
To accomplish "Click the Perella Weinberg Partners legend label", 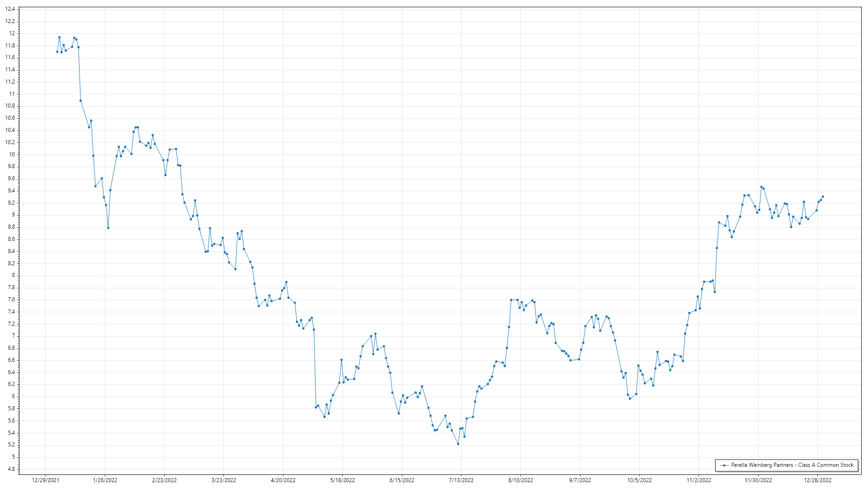I will coord(792,465).
